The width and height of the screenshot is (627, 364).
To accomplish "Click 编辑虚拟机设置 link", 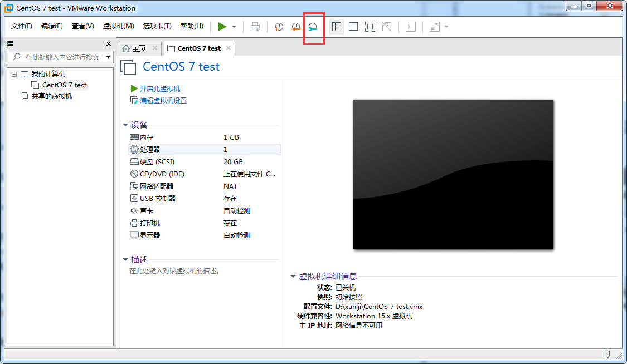I will coord(163,101).
